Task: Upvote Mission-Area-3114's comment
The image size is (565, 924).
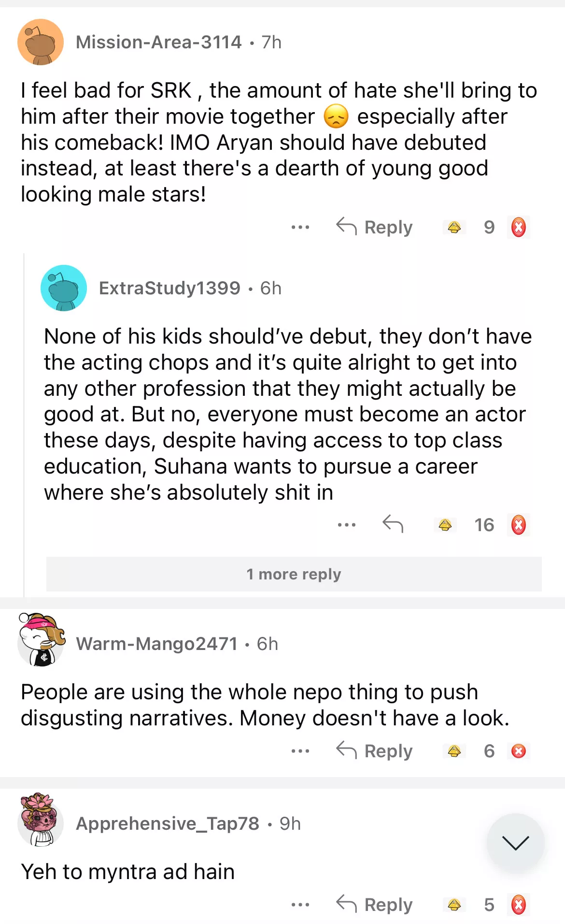Action: [x=454, y=227]
